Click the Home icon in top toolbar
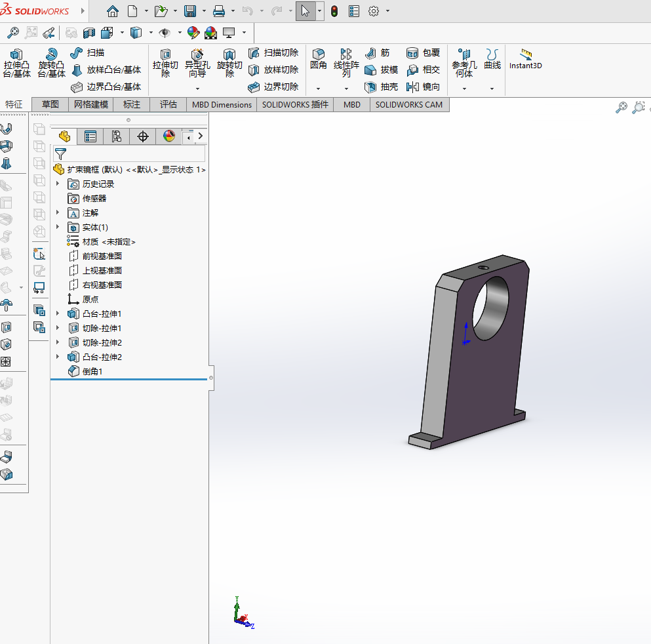The width and height of the screenshot is (651, 644). [x=113, y=11]
